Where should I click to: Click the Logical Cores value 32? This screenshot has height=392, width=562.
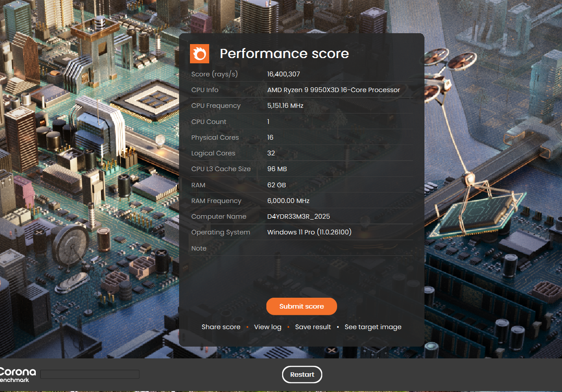271,153
